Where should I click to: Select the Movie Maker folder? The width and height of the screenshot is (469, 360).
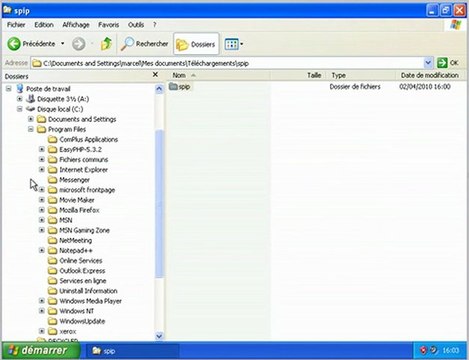(71, 200)
